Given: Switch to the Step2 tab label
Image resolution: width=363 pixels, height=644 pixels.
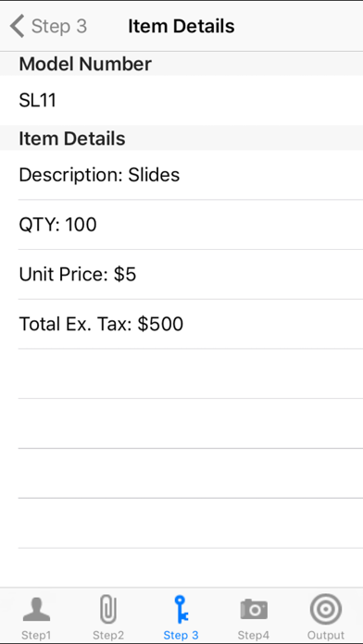Looking at the screenshot, I should tap(108, 635).
